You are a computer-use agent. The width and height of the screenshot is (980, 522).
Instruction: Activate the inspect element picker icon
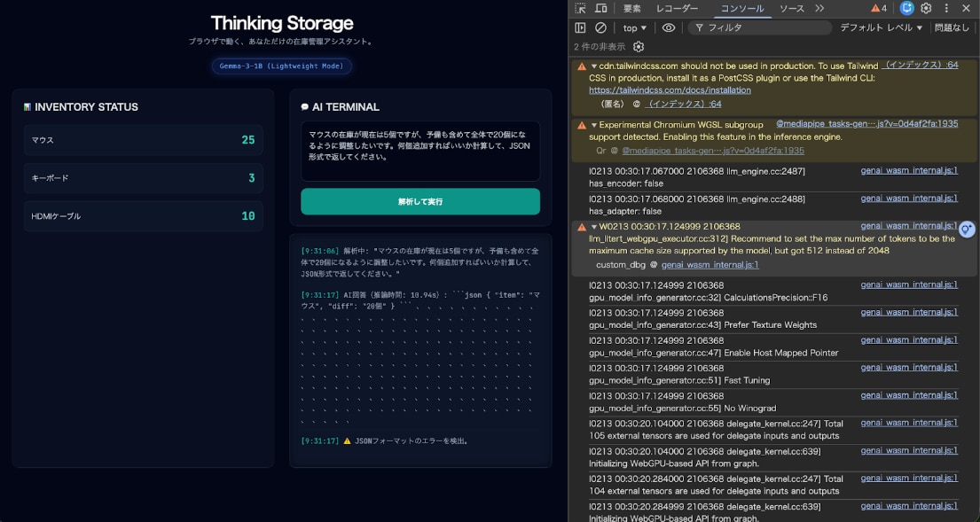(x=580, y=8)
